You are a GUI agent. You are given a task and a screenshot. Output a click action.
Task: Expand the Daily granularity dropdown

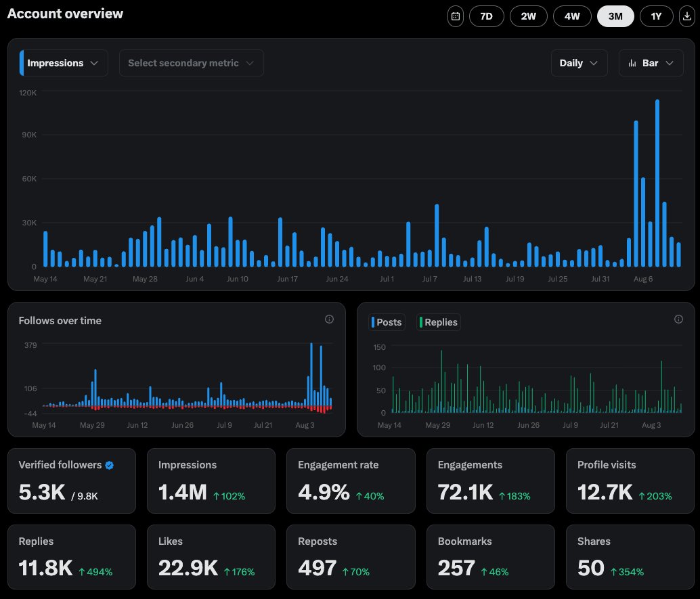579,63
